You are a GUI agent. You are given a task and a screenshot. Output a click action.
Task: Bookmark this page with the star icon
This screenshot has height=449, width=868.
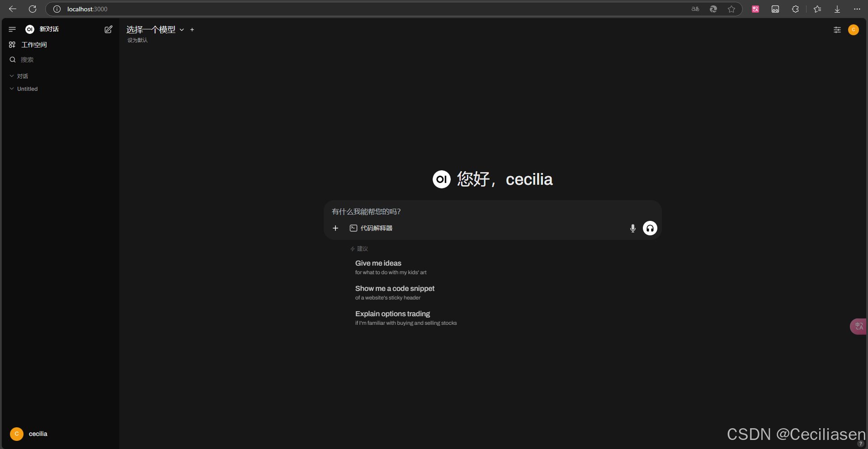click(x=731, y=9)
